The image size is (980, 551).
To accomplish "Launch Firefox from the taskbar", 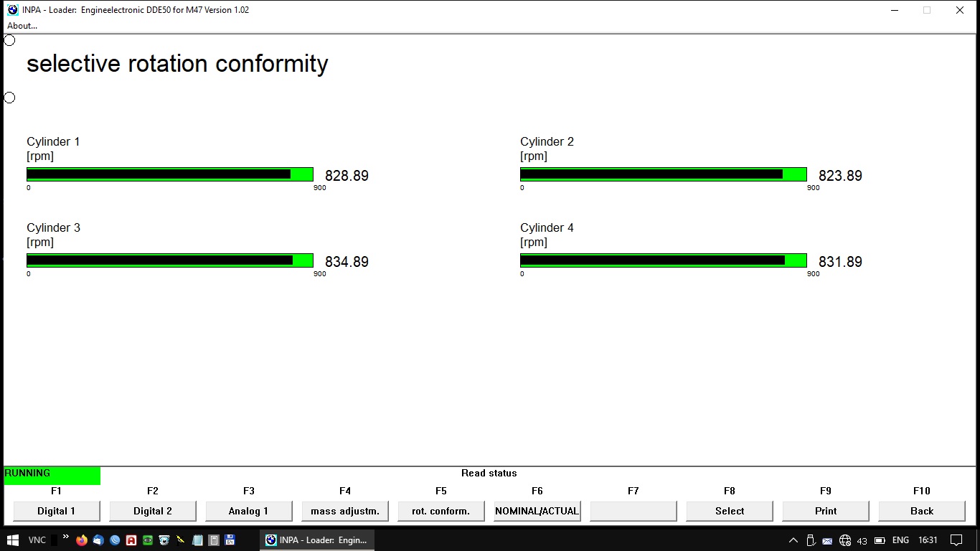I will (82, 540).
